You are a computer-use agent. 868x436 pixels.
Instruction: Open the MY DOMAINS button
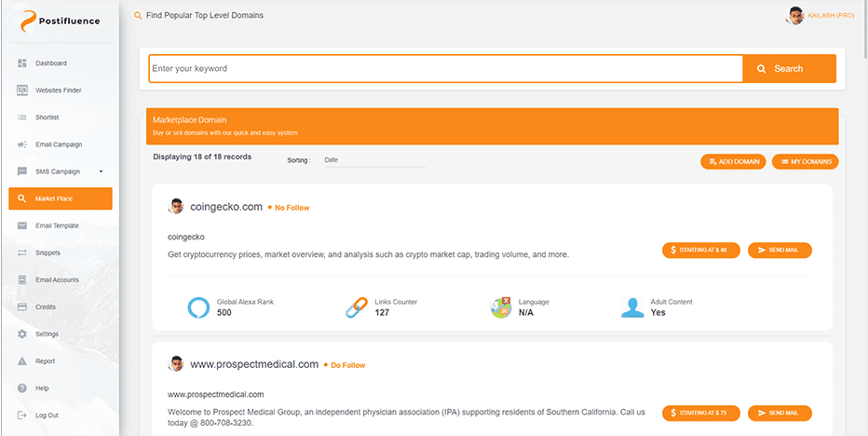point(805,162)
